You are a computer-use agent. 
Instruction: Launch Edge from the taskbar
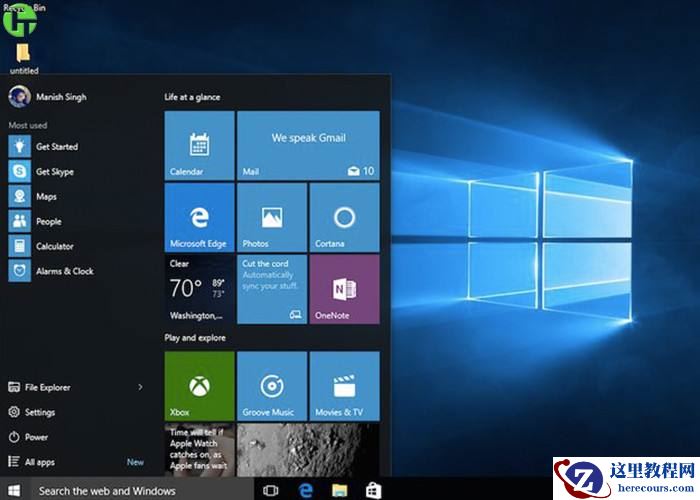pos(305,490)
